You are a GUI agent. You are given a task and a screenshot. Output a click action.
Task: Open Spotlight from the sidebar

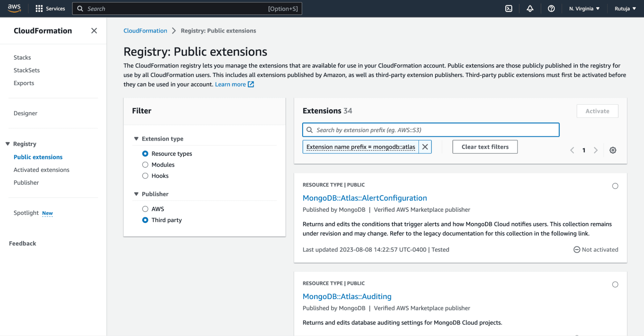pyautogui.click(x=26, y=212)
